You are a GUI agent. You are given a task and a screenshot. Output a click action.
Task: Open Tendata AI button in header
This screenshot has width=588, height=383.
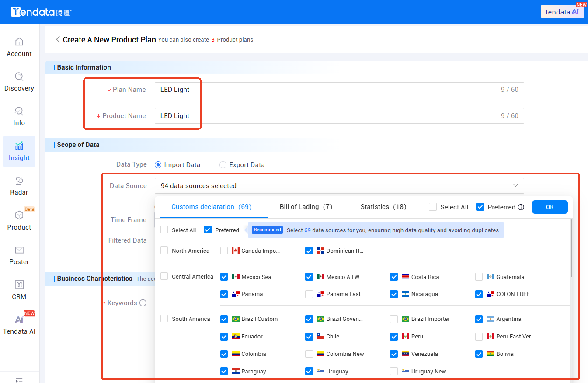coord(562,12)
